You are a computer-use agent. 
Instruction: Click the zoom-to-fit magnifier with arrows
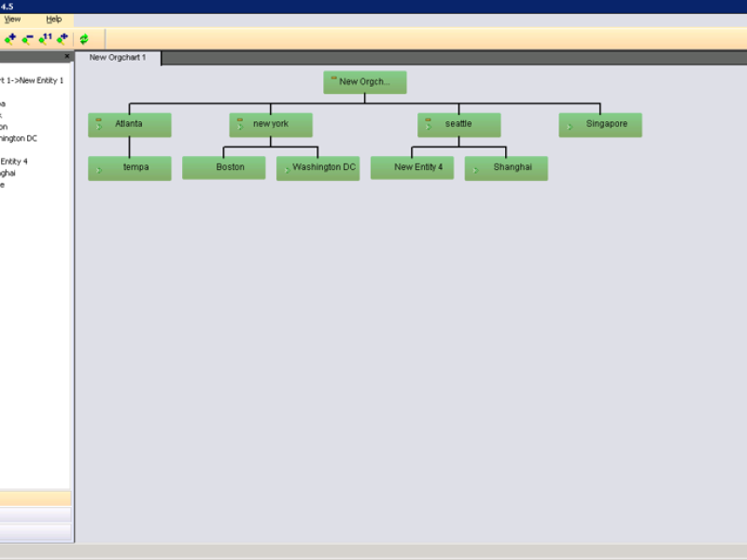coord(63,39)
